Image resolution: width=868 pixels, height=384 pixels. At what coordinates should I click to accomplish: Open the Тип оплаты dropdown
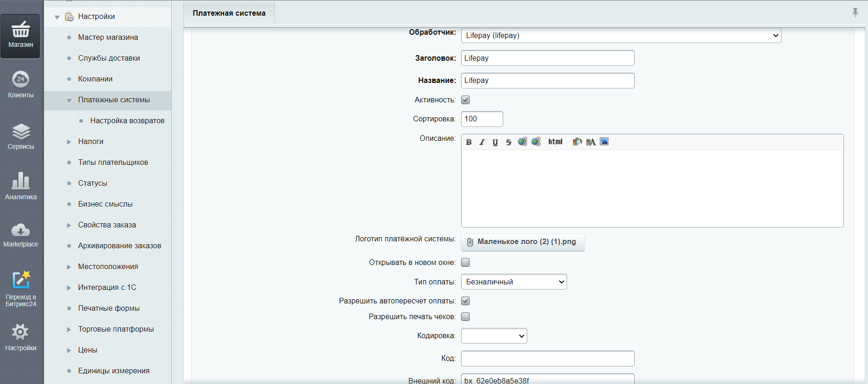coord(514,282)
